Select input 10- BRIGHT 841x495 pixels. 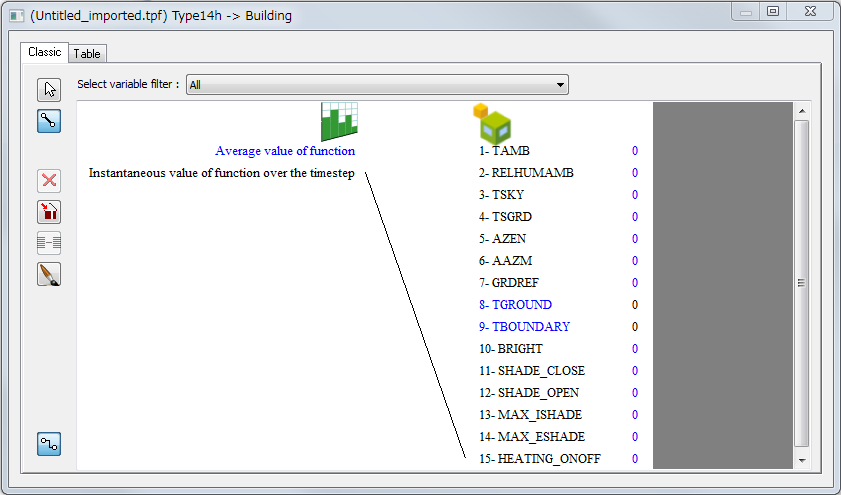click(511, 349)
